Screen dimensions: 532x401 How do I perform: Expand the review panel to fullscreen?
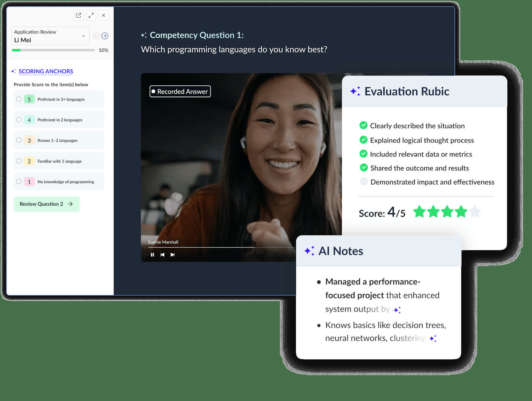click(x=91, y=16)
